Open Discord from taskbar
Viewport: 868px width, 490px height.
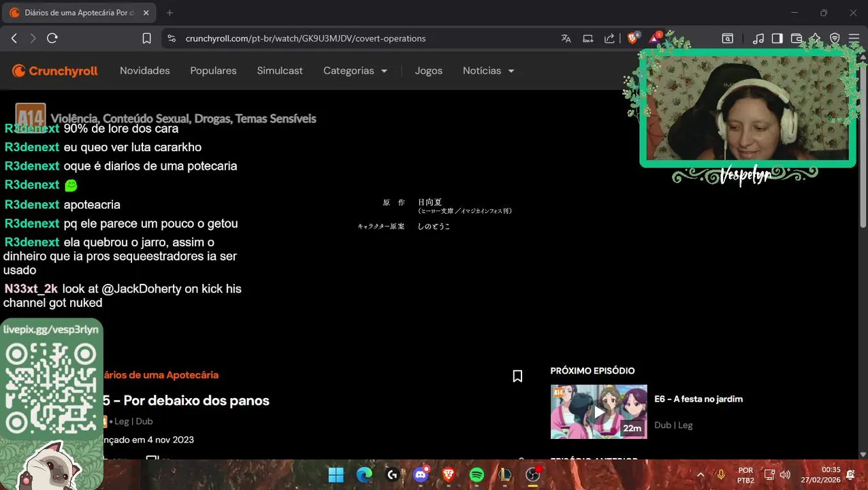[421, 475]
